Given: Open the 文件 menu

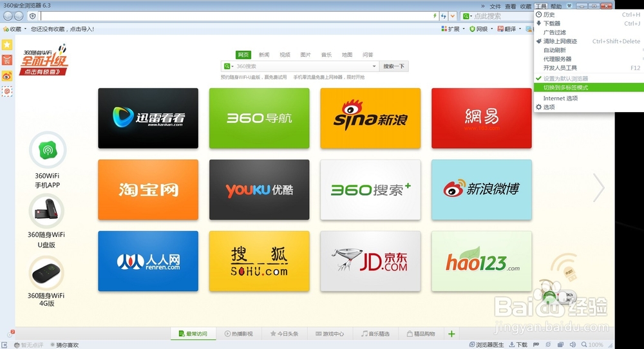Looking at the screenshot, I should click(x=495, y=6).
